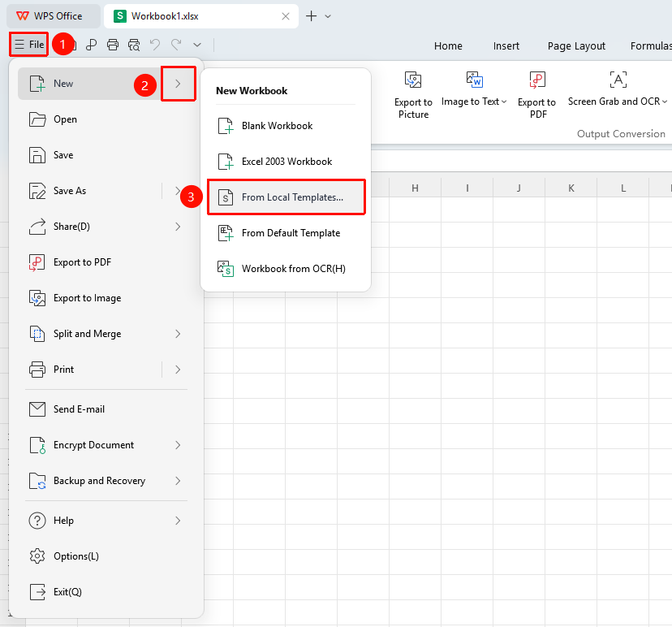Click the Print icon in quick-access toolbar
The width and height of the screenshot is (672, 627).
tap(113, 45)
